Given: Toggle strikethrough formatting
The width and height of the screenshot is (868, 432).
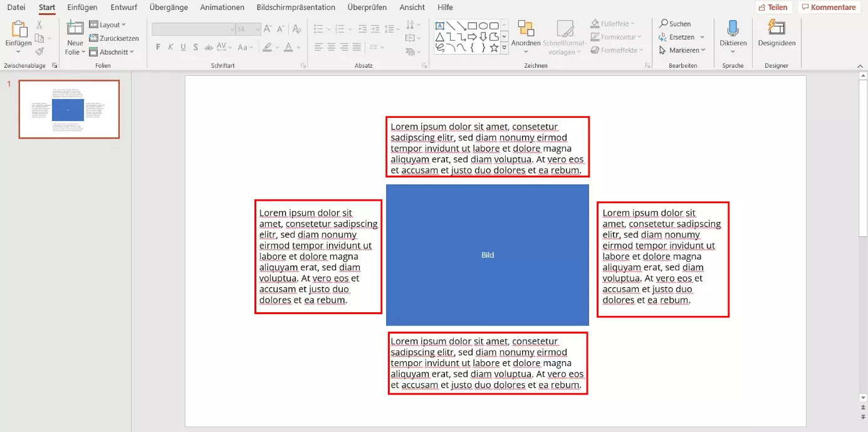Looking at the screenshot, I should [x=209, y=47].
